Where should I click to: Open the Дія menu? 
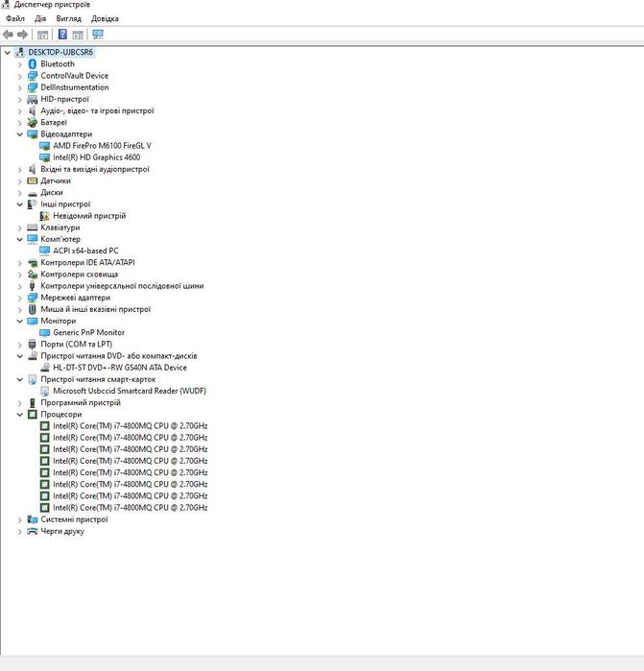40,19
